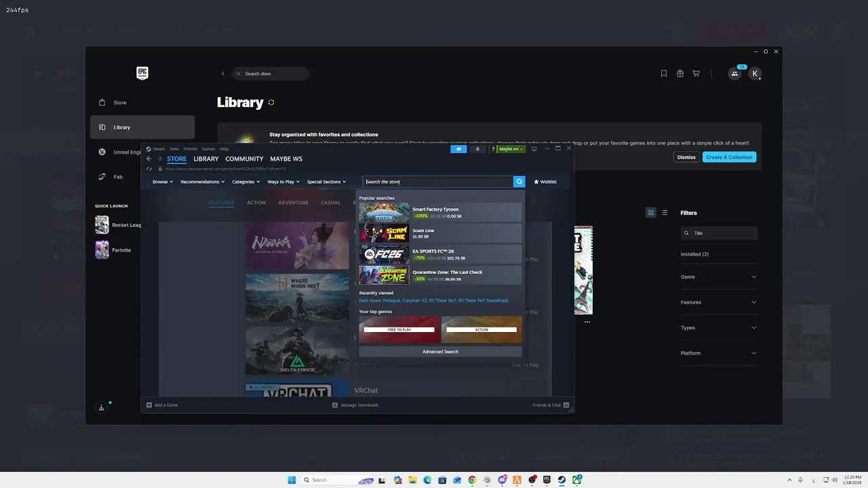Screen dimensions: 868x488
Task: Click Steam Big Picture monitor icon
Action: (x=534, y=148)
